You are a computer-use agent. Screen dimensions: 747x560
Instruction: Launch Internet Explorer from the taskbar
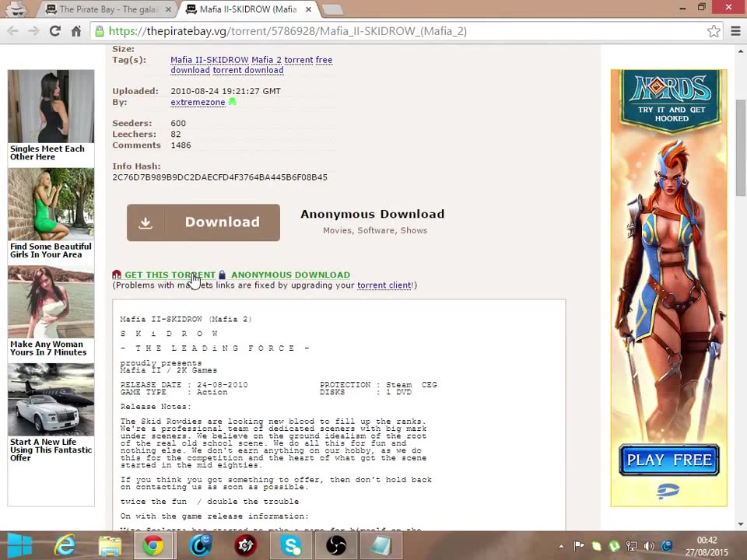[x=65, y=546]
